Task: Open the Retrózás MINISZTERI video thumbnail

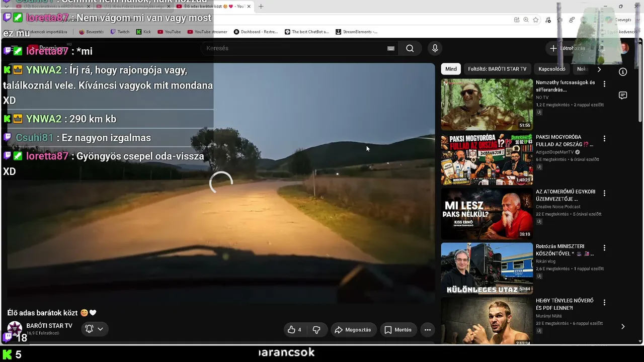Action: (x=487, y=268)
